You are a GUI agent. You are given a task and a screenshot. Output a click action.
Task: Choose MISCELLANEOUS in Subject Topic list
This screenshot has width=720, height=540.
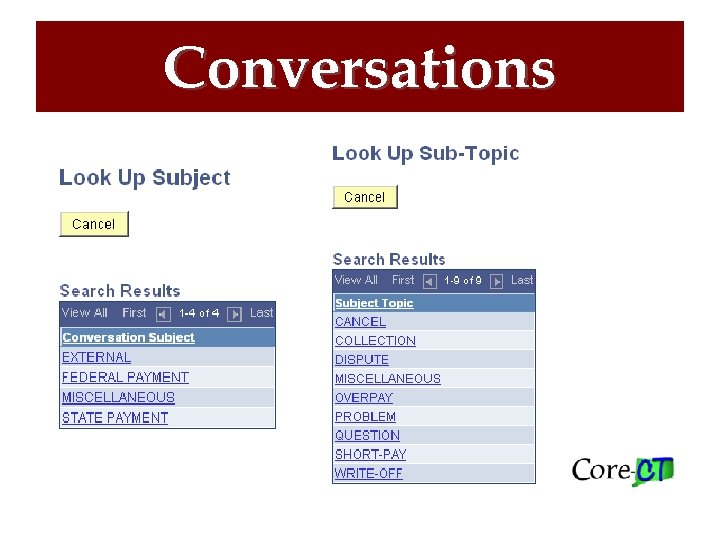point(388,378)
